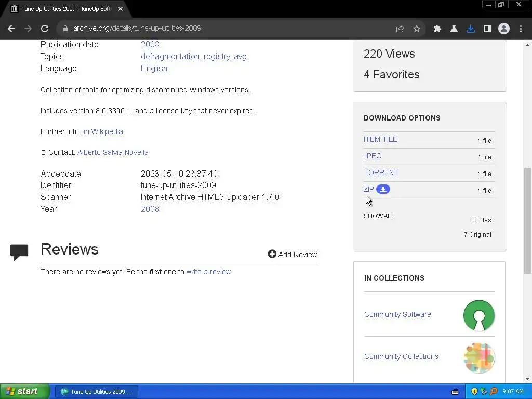
Task: Click the scrollbar down arrow
Action: (527, 379)
